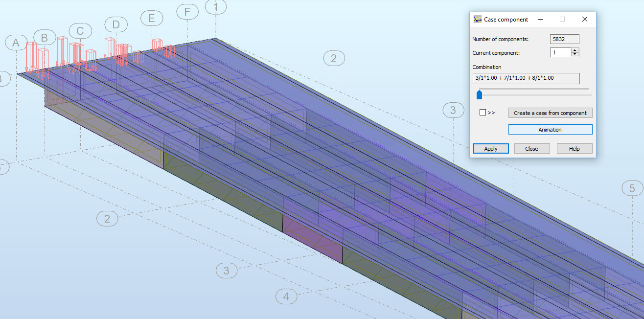This screenshot has height=319, width=644.
Task: Click the Combination text field
Action: coord(526,78)
